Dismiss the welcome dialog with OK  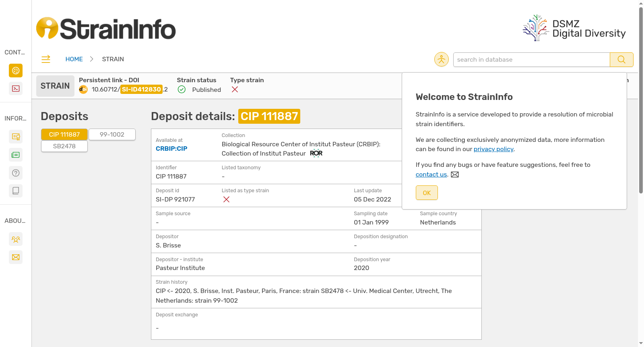427,193
